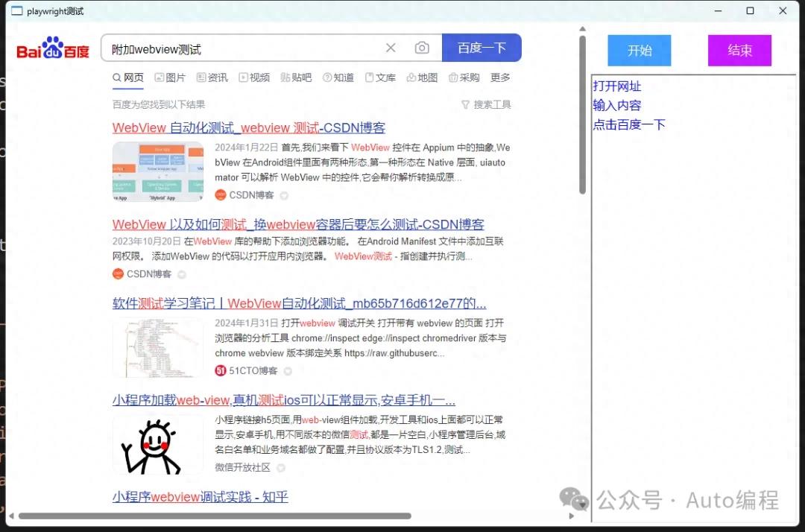This screenshot has height=532, width=805.
Task: Open the 采购 tab
Action: [x=464, y=77]
